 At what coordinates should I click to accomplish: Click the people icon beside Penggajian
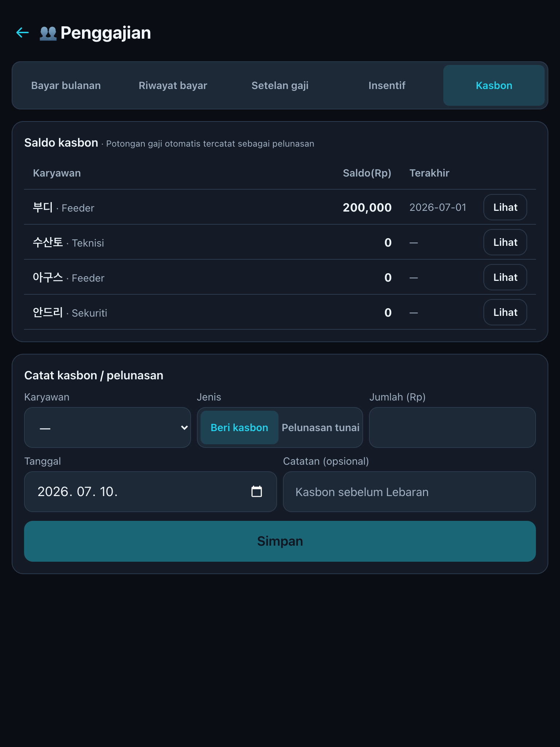coord(48,33)
